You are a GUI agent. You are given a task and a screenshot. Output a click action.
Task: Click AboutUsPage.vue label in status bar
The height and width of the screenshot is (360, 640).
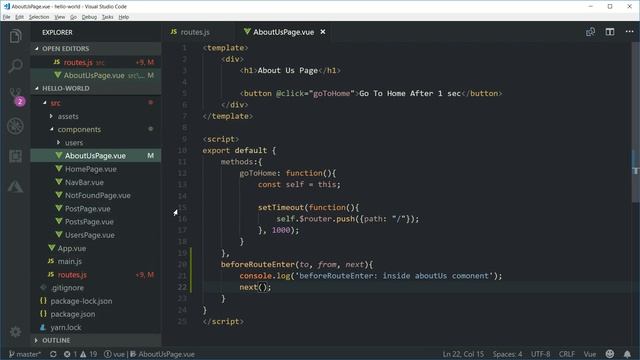162,354
